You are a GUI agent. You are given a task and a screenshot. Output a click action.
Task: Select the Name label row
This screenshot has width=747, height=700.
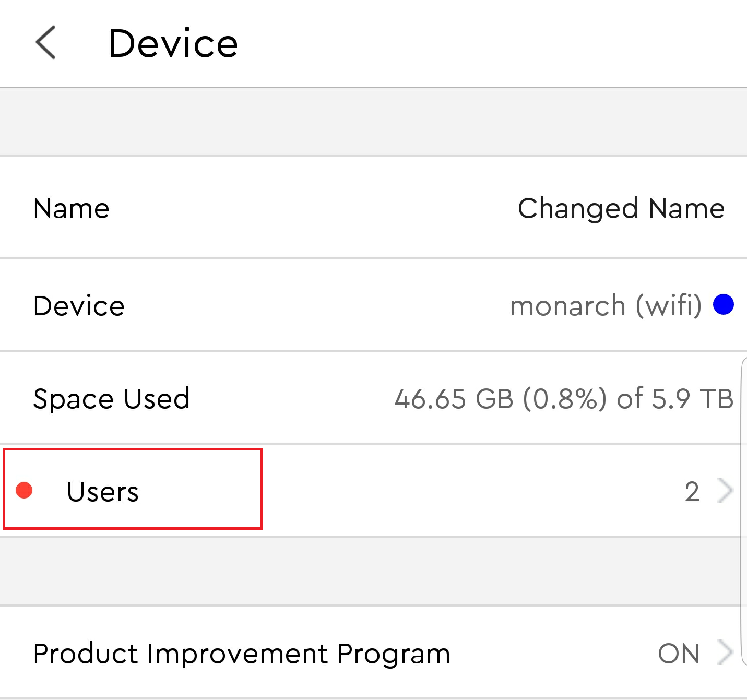click(x=373, y=207)
